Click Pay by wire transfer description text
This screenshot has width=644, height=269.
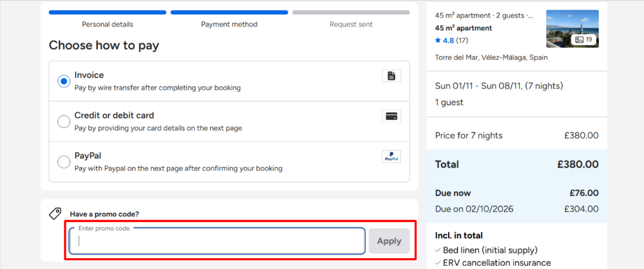(x=157, y=88)
